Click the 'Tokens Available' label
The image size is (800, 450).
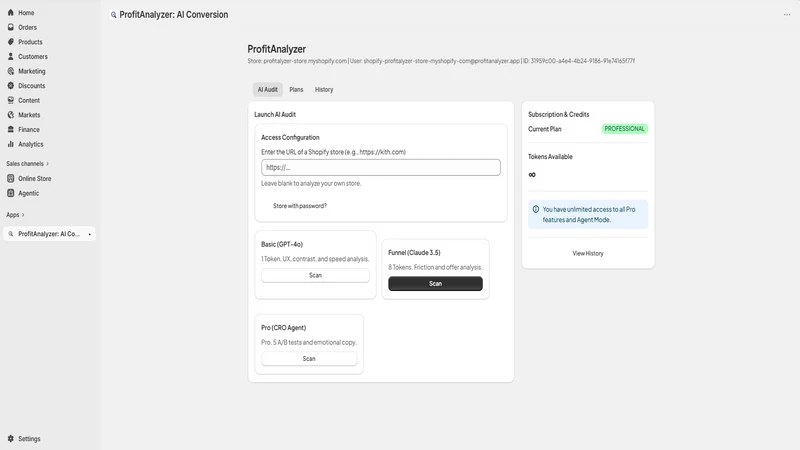coord(550,157)
